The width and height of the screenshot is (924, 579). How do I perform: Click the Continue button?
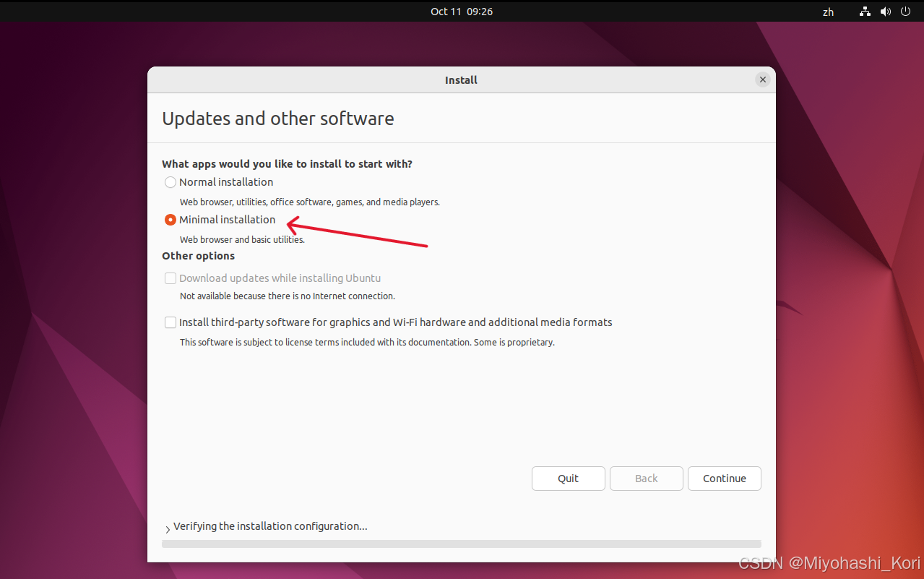pyautogui.click(x=724, y=479)
